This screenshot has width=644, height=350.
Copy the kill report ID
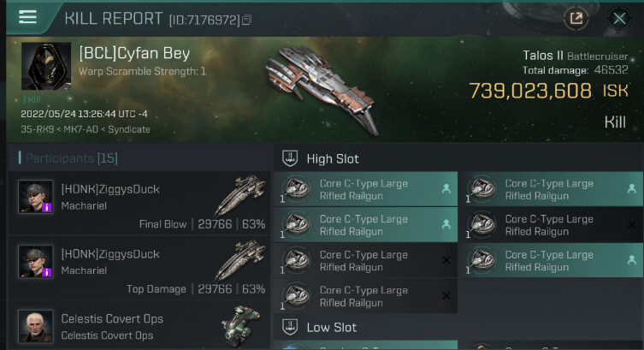pos(247,19)
